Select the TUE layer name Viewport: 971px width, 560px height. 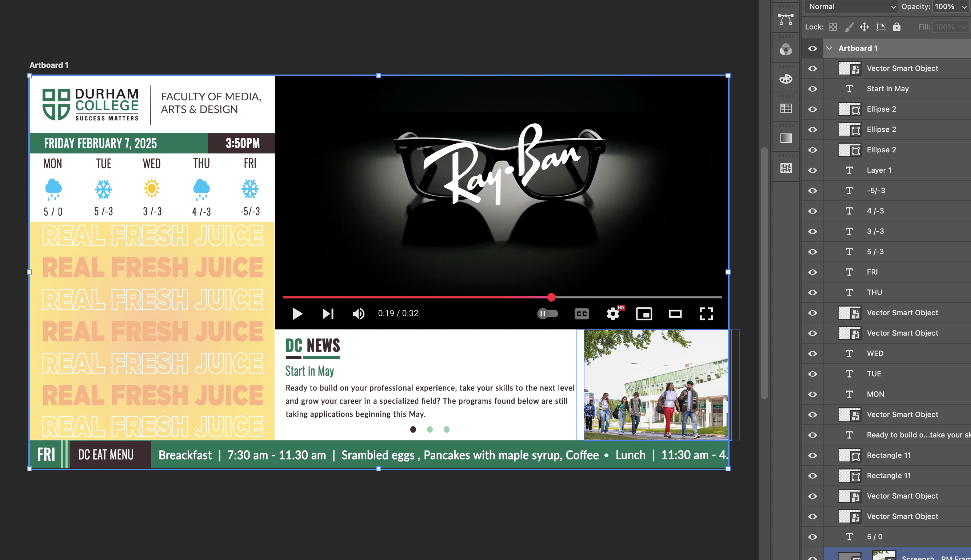(x=874, y=374)
